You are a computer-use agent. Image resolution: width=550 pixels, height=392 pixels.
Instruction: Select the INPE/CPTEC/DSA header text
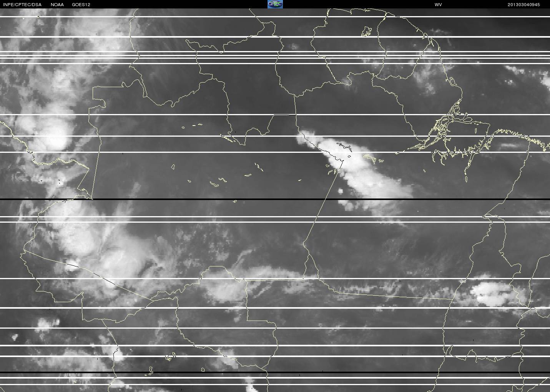click(x=22, y=5)
